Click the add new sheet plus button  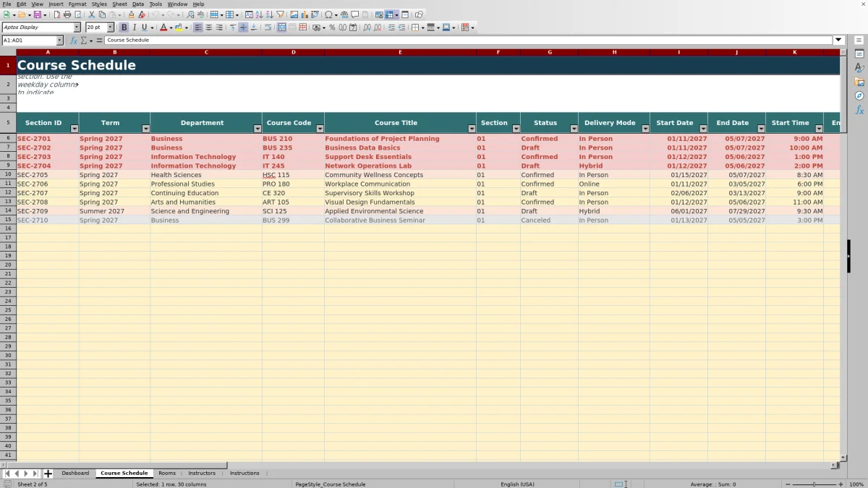(x=48, y=474)
